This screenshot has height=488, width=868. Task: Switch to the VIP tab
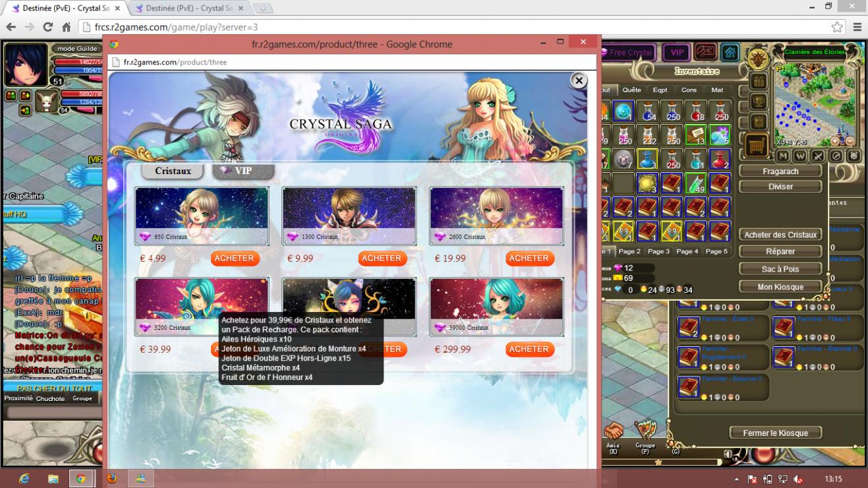click(243, 171)
